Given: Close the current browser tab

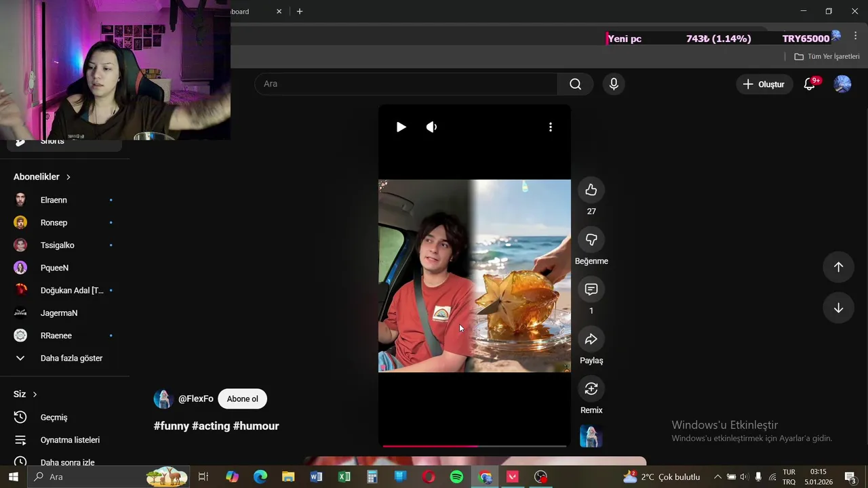Looking at the screenshot, I should pyautogui.click(x=279, y=12).
